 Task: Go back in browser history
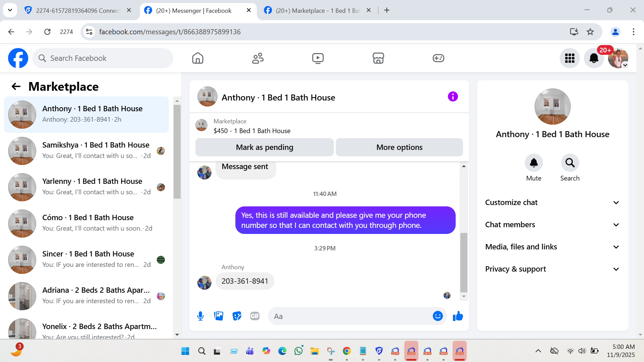11,32
